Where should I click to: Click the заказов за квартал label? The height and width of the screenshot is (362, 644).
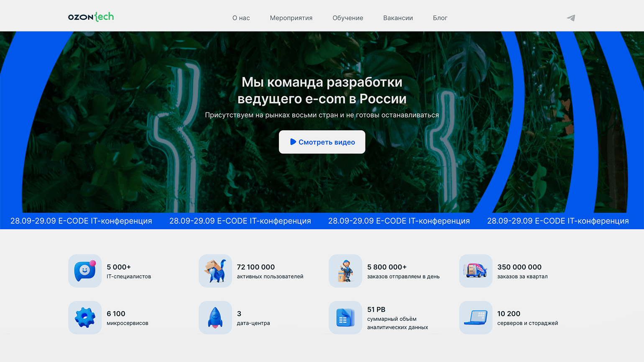pos(522,276)
